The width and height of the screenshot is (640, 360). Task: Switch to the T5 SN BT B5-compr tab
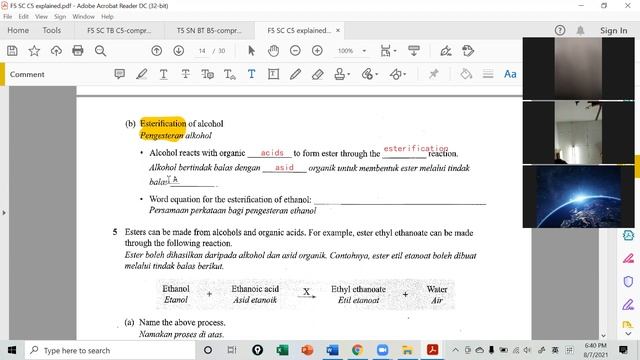point(209,30)
